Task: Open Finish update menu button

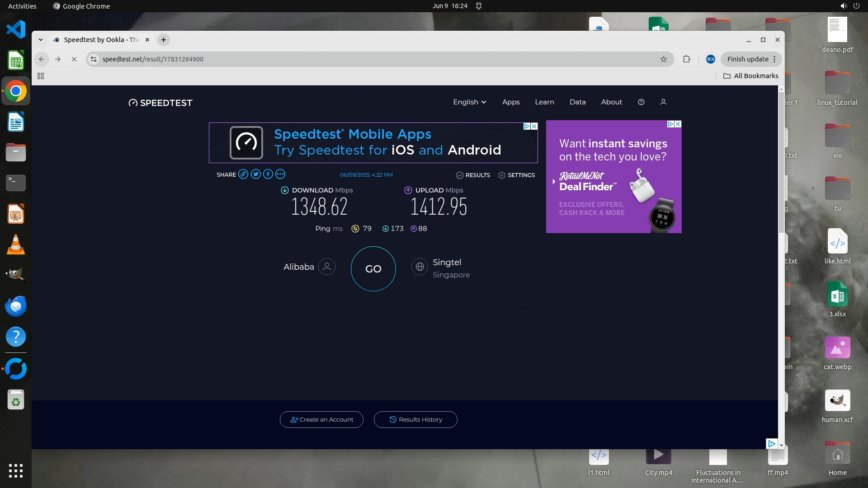Action: tap(751, 59)
